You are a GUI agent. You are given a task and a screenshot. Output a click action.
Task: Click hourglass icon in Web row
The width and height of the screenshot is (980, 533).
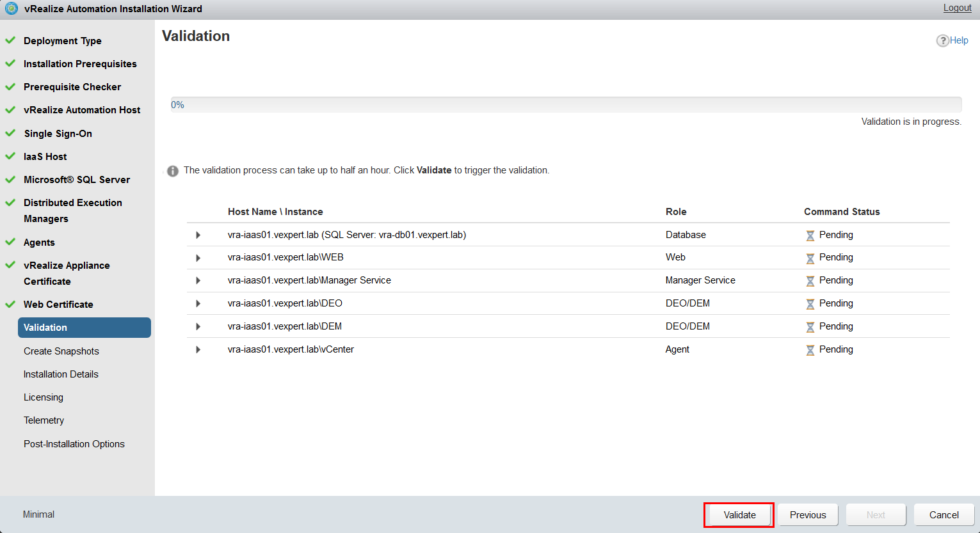point(810,258)
